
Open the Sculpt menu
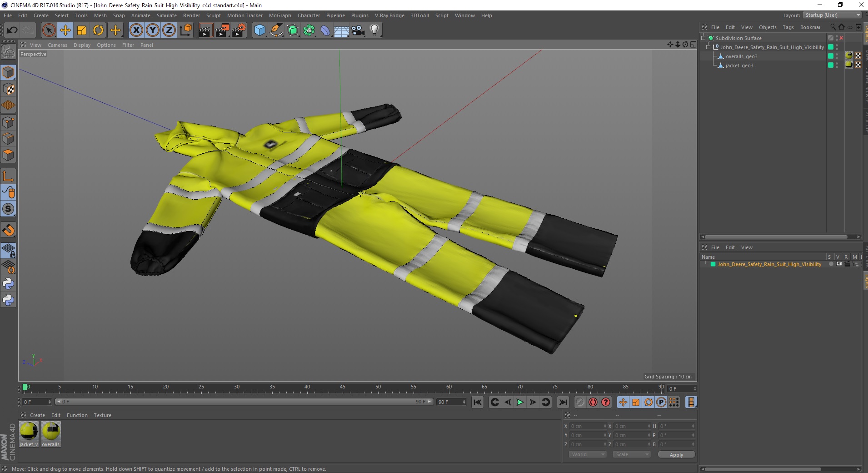[213, 15]
